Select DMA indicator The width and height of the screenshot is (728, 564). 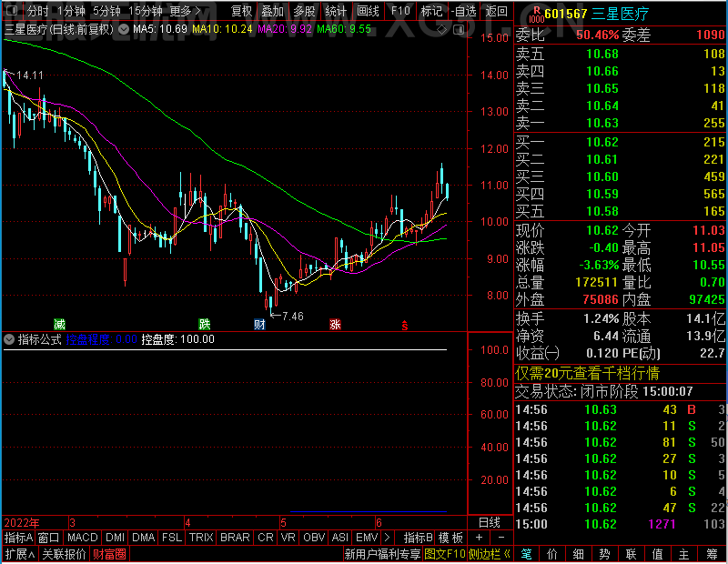tap(144, 538)
